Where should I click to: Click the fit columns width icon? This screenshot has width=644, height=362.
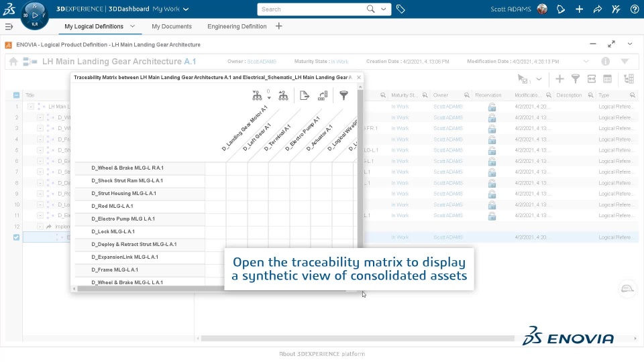pyautogui.click(x=592, y=79)
